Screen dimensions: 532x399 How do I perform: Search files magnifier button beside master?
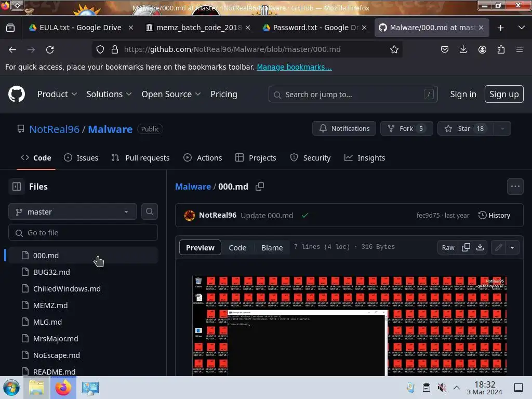click(x=150, y=212)
